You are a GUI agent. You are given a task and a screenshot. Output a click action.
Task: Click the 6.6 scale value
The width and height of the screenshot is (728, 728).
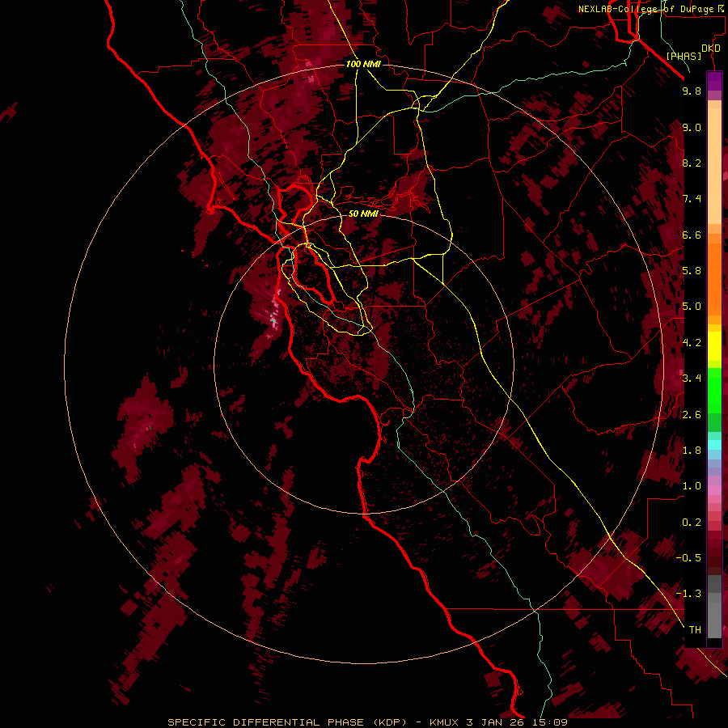pos(692,235)
